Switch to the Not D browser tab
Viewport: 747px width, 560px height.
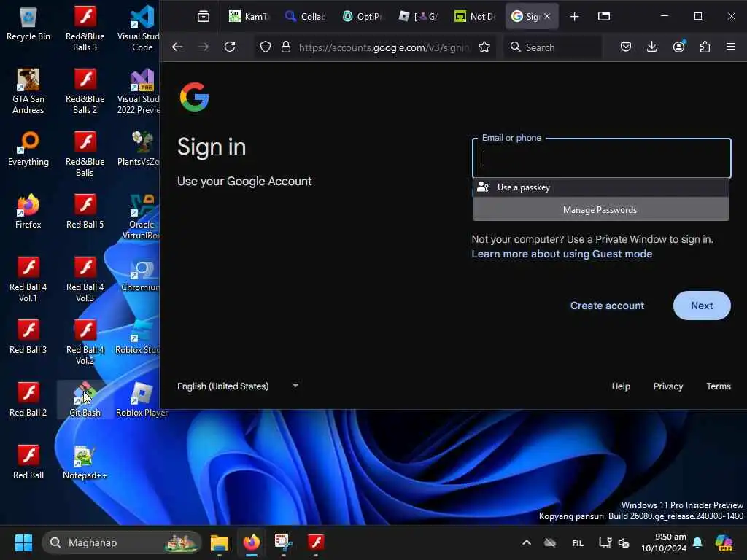(x=474, y=17)
